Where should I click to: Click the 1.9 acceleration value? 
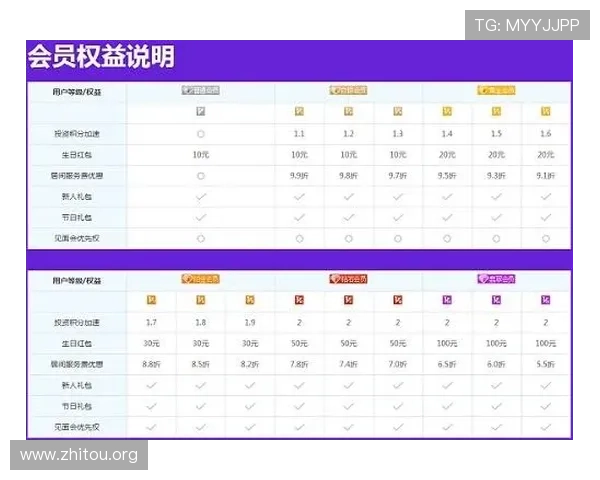pyautogui.click(x=250, y=323)
